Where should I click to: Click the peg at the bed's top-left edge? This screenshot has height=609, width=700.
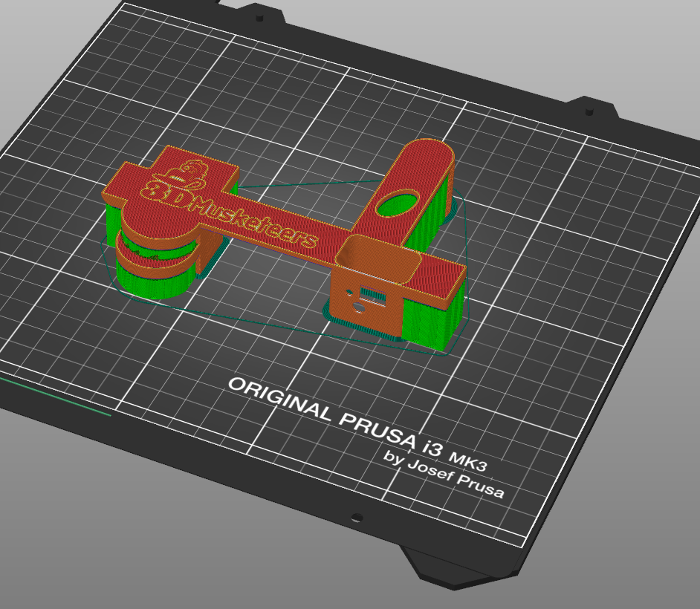pyautogui.click(x=259, y=19)
